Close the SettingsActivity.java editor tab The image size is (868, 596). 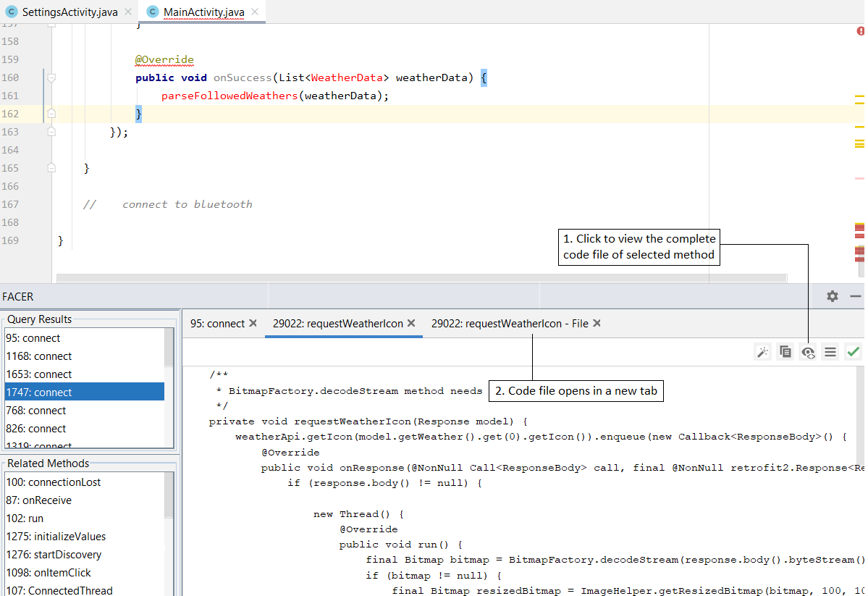128,12
